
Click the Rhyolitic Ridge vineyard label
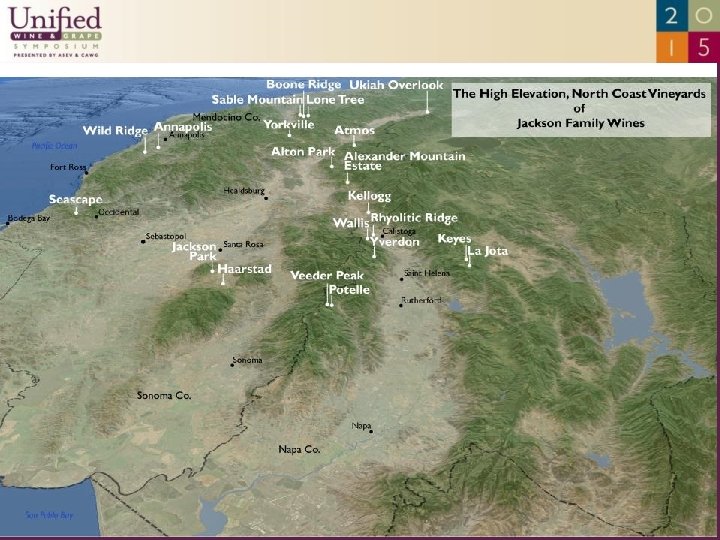click(x=414, y=218)
